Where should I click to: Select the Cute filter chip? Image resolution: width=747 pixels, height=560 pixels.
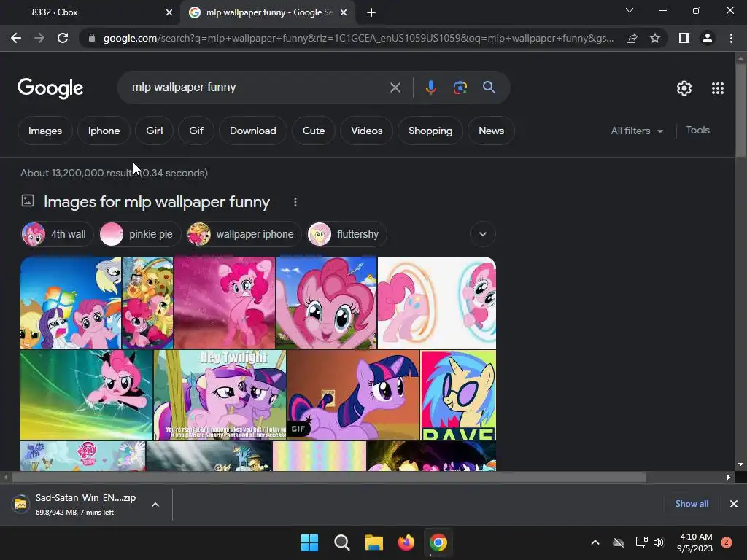(314, 131)
